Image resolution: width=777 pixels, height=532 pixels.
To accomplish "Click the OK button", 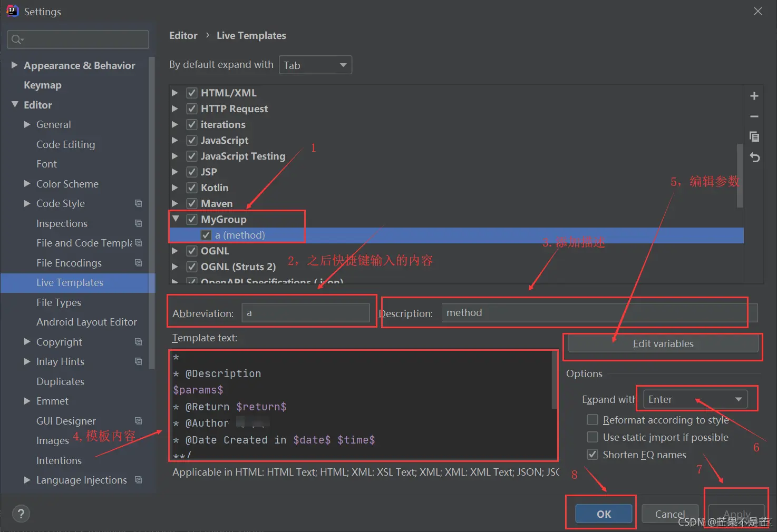I will pyautogui.click(x=604, y=514).
